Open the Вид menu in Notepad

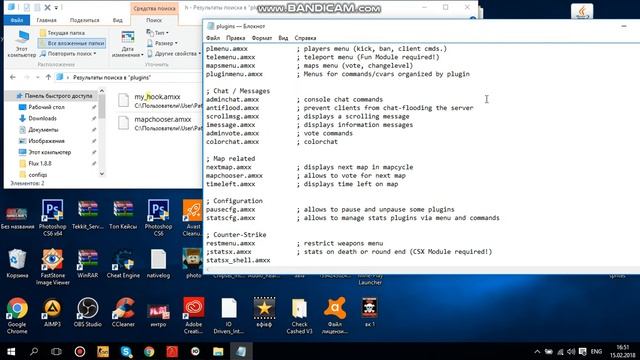point(283,38)
